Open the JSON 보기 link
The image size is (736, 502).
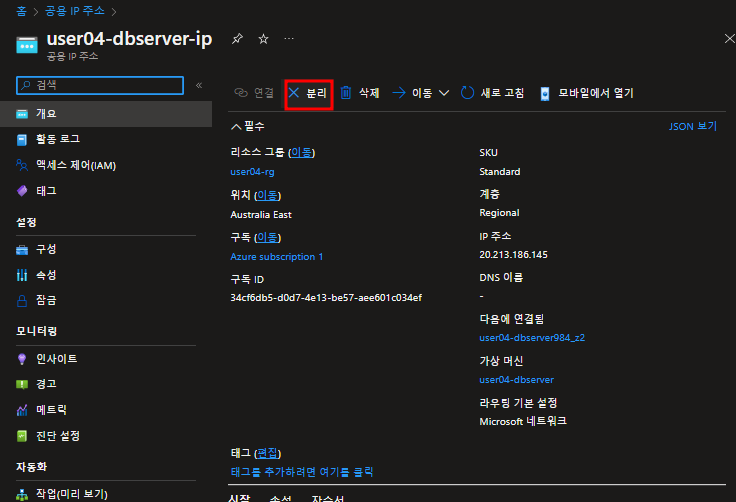[x=693, y=126]
